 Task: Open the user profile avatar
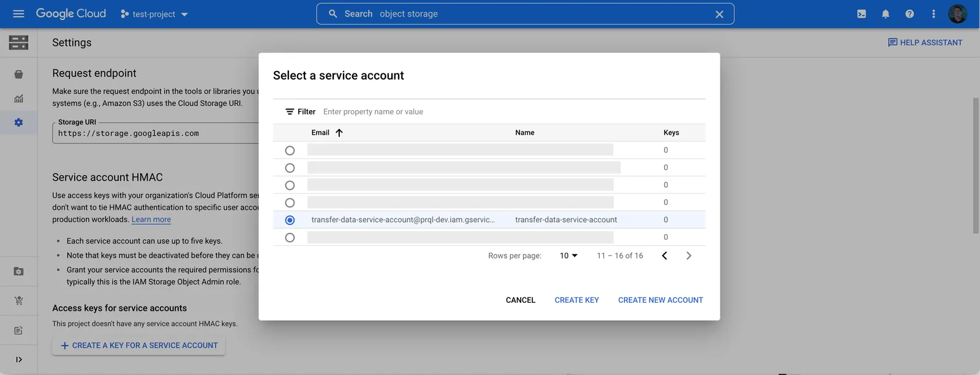coord(957,13)
